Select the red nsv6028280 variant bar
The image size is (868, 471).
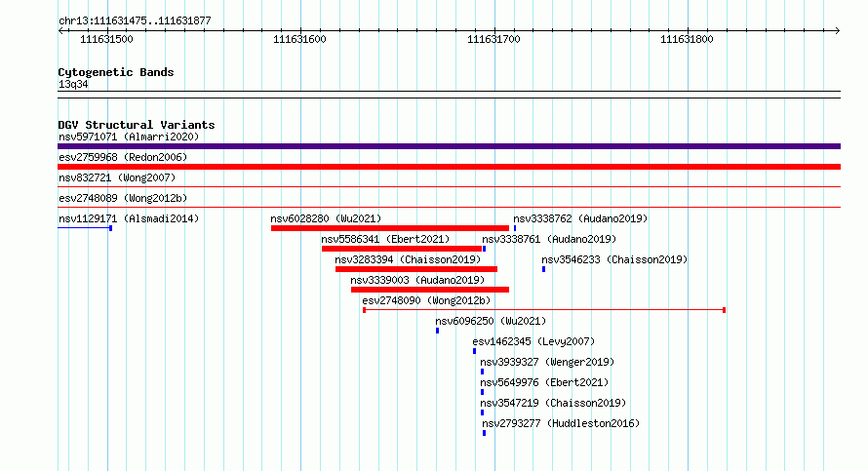pos(390,228)
